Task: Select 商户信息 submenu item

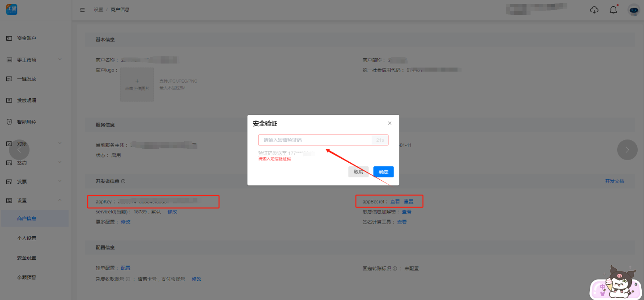Action: pyautogui.click(x=34, y=219)
